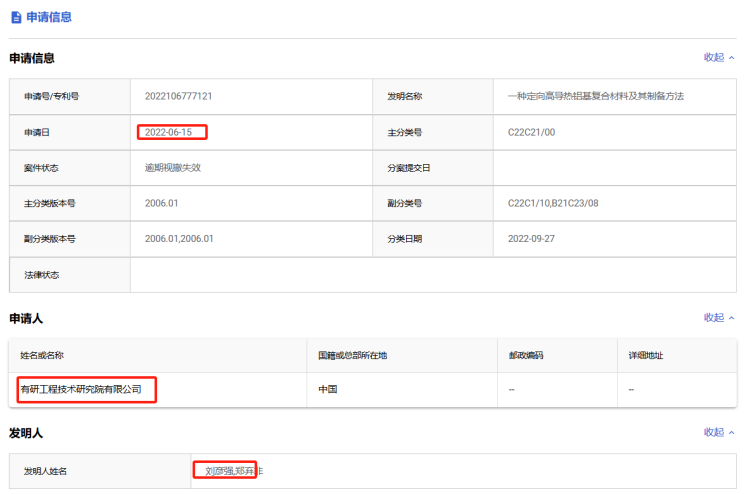Viewport: 750px width, 494px height.
Task: Click the 姓名或名称 column header
Action: tap(42, 356)
